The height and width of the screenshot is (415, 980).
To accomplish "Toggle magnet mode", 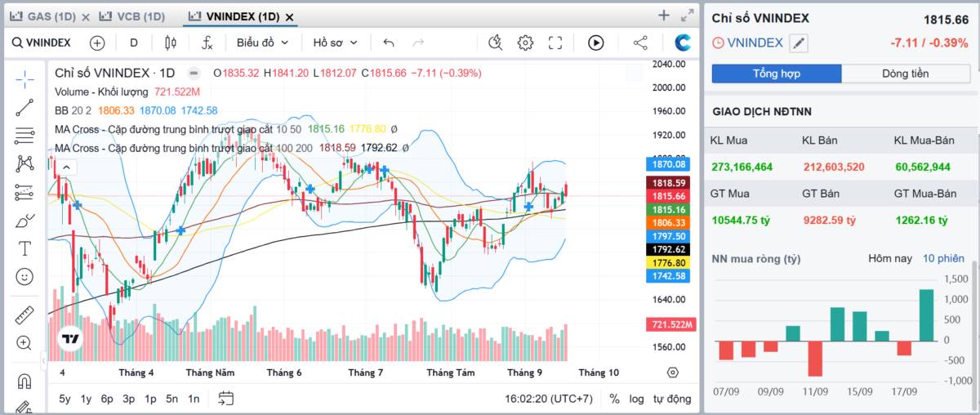I will click(24, 382).
